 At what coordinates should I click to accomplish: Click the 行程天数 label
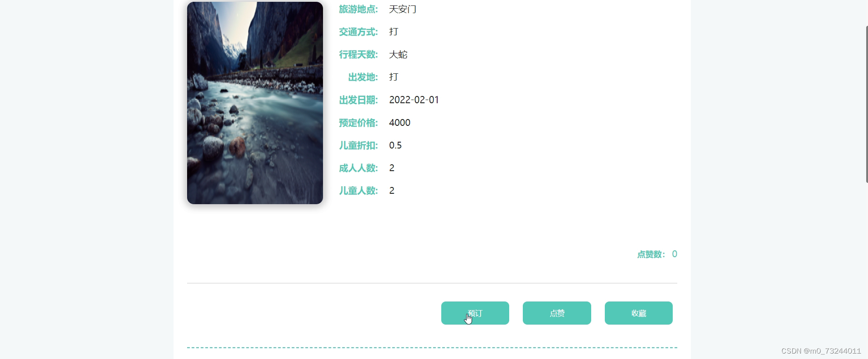click(358, 54)
